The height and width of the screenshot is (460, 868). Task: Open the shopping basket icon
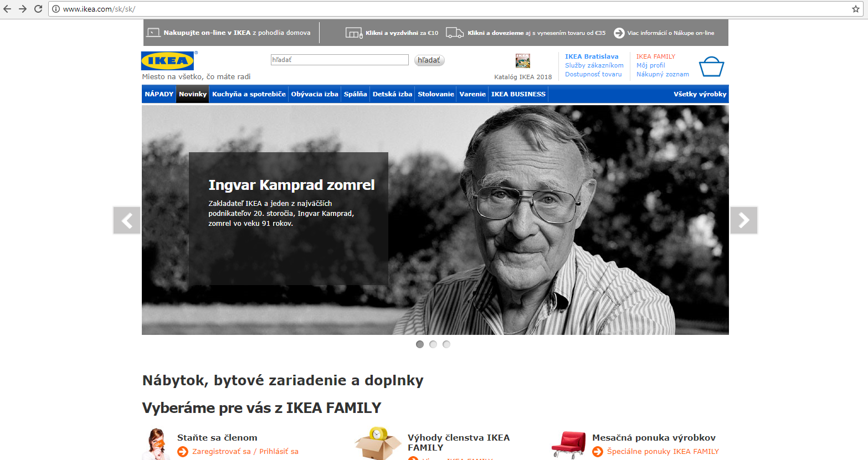(x=711, y=67)
